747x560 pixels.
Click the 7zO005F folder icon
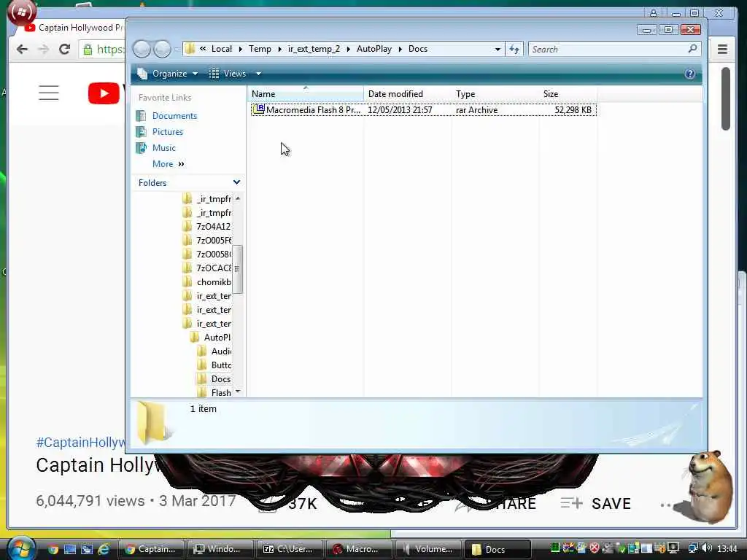click(187, 240)
